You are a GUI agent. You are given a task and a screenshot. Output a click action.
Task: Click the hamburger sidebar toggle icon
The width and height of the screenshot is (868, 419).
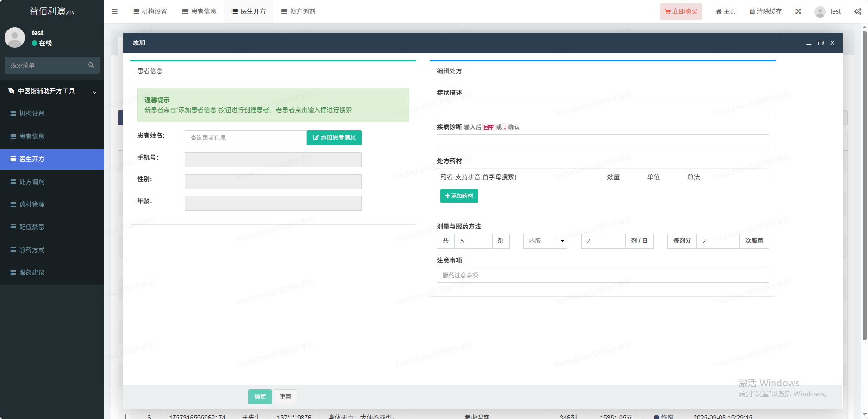(114, 11)
